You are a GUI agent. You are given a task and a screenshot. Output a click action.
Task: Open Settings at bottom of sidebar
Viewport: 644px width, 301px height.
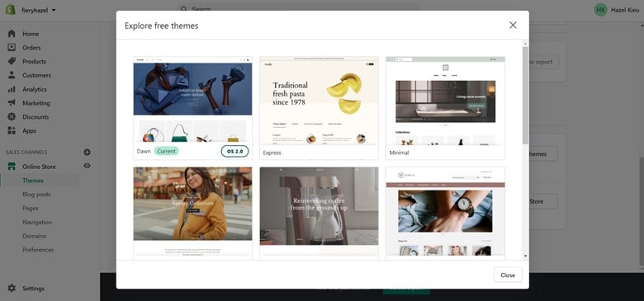(x=33, y=289)
